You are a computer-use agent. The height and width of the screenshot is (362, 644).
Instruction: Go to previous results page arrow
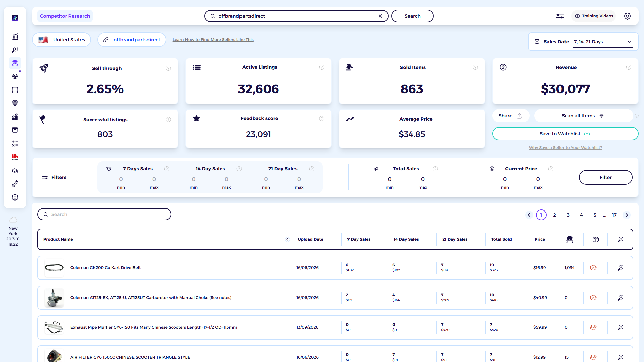coord(529,215)
